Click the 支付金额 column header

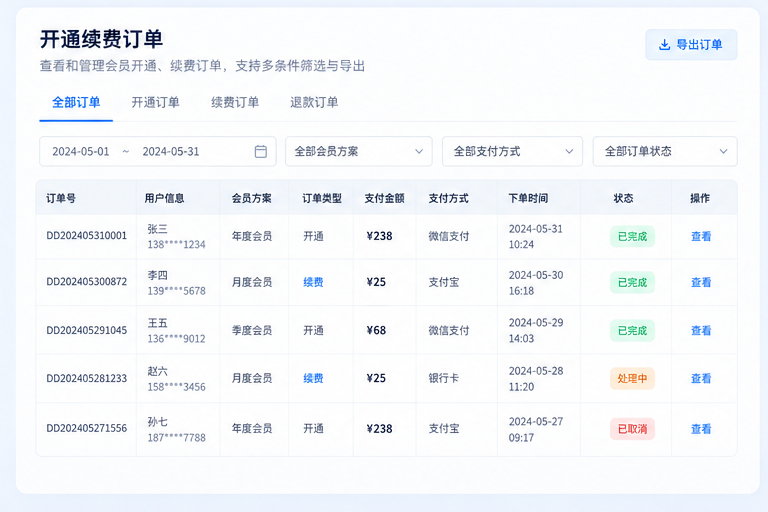coord(384,198)
